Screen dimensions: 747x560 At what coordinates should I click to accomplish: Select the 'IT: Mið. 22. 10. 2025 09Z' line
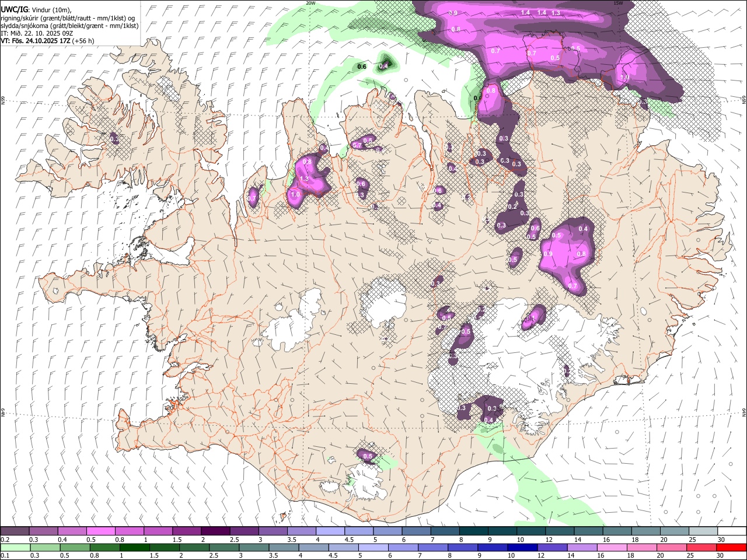(37, 33)
